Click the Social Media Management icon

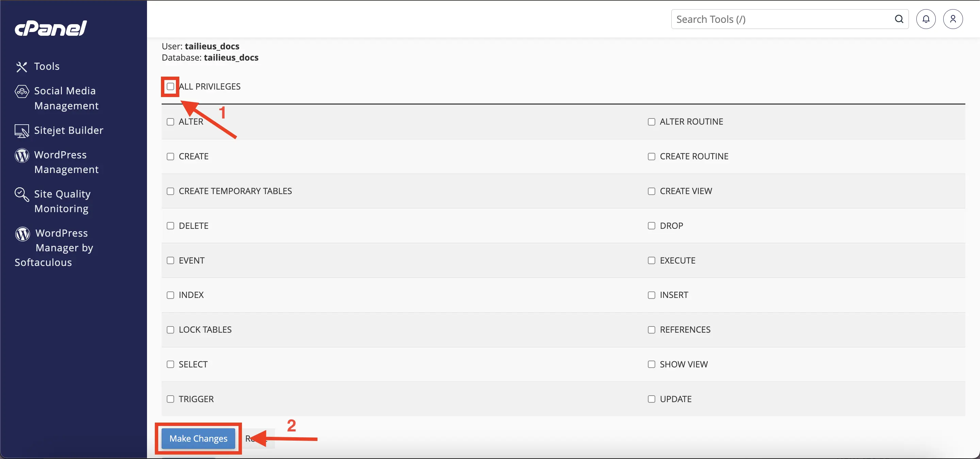[22, 91]
